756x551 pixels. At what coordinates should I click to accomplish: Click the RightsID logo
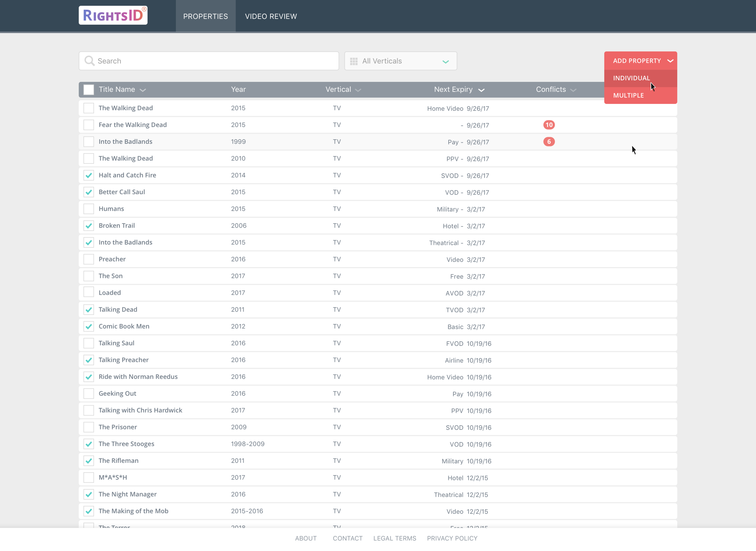point(113,15)
